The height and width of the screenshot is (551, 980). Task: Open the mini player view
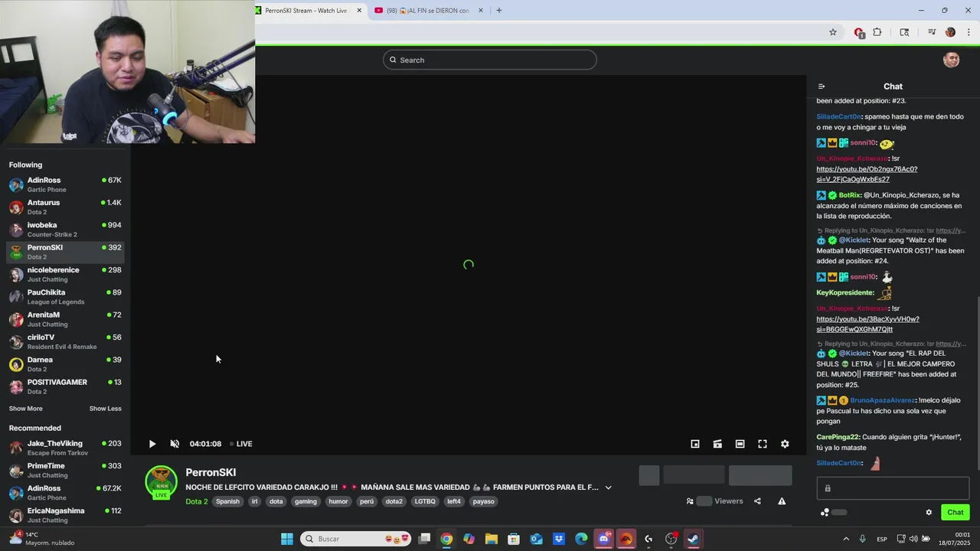tap(695, 444)
